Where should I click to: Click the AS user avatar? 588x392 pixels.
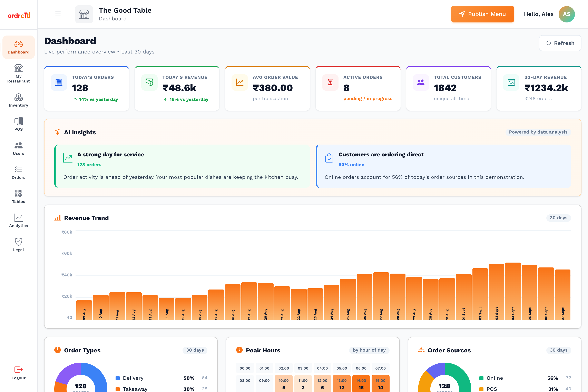coord(567,14)
